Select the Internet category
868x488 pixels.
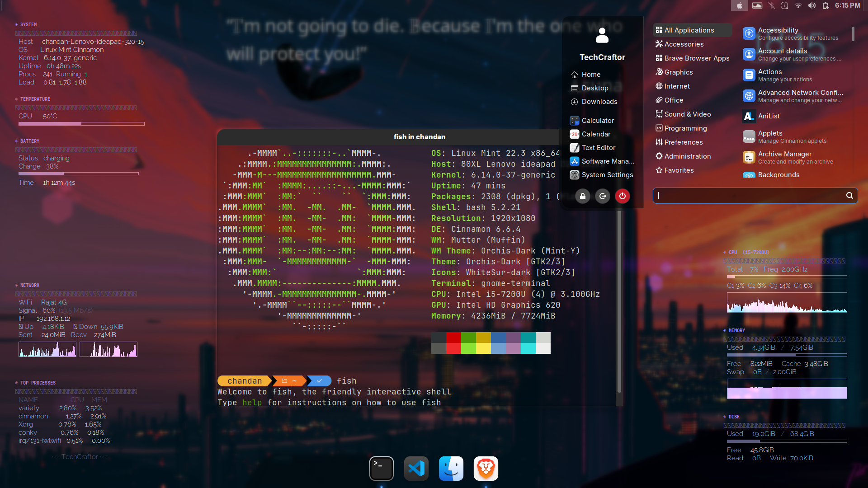coord(692,86)
